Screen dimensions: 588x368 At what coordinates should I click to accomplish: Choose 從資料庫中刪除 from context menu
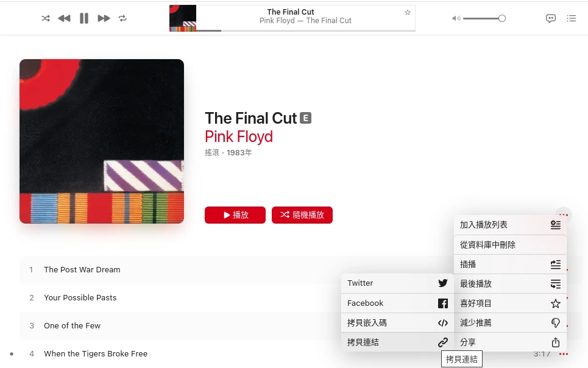[x=510, y=244]
